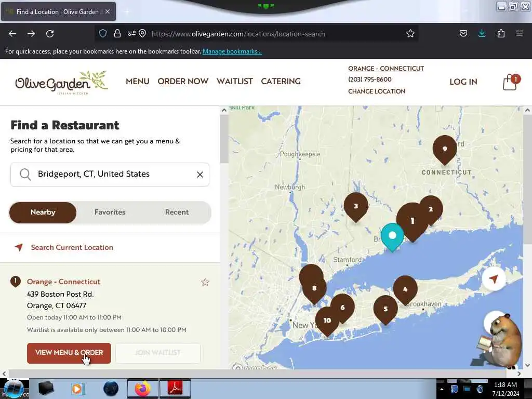Click the Windows Start button
The width and height of the screenshot is (532, 399).
(x=13, y=389)
